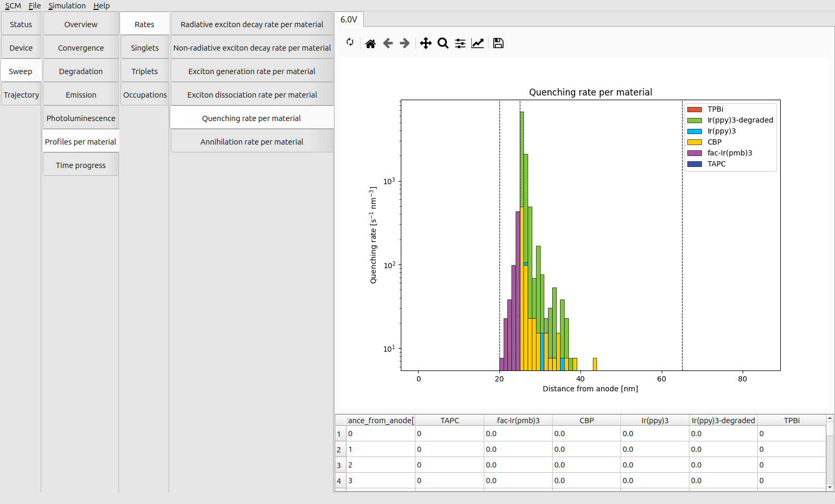Go forward to next plot view

click(x=404, y=43)
